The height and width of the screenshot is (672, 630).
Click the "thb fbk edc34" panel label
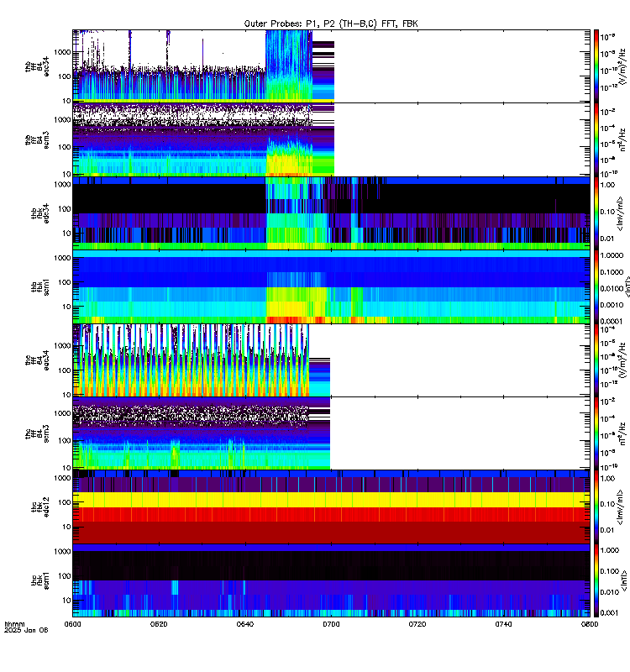tap(39, 213)
